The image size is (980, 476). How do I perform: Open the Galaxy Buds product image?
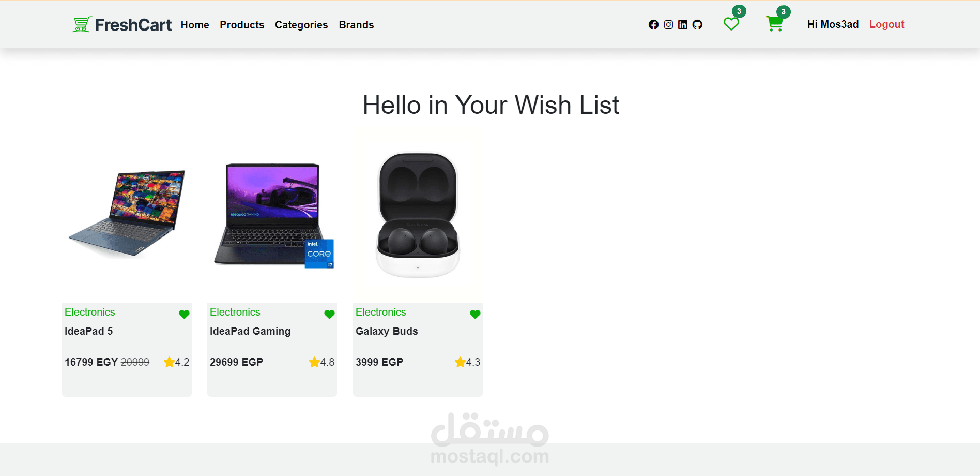pyautogui.click(x=418, y=215)
